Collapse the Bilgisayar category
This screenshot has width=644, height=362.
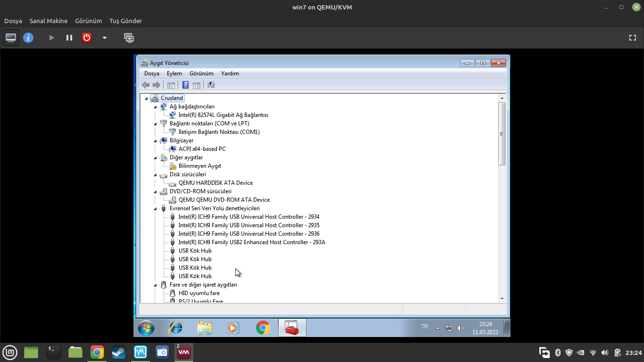point(155,140)
